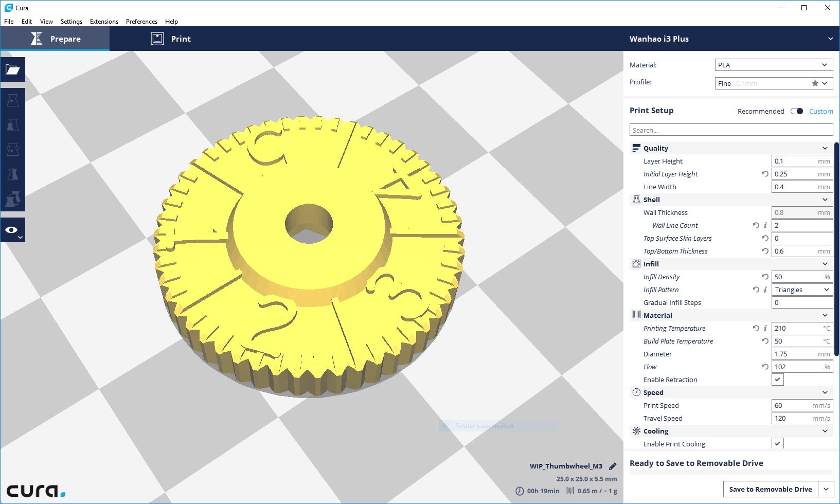Click the pencil icon to rename WIP_Thumbwheel_M3
Screen dimensions: 840x504
click(x=613, y=466)
